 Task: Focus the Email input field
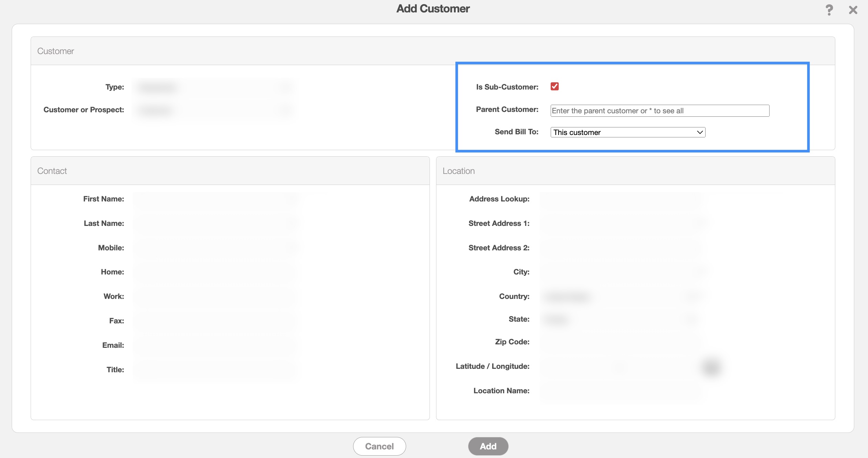pos(215,345)
